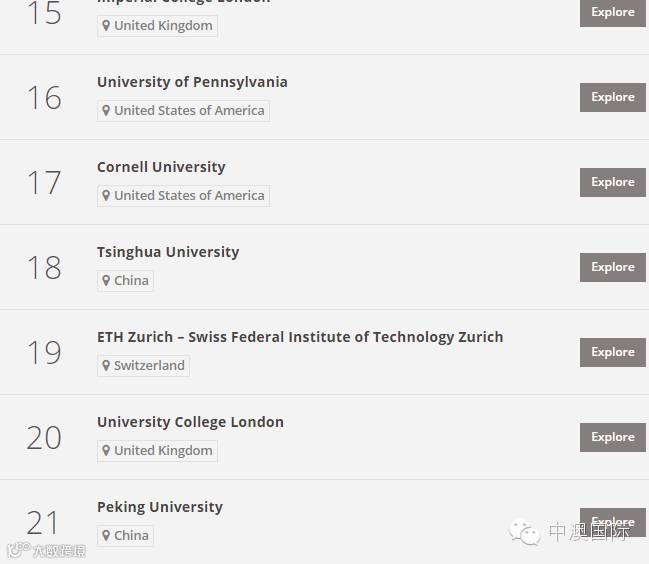The image size is (649, 564).
Task: Click the location pin icon for University of Pennsylvania
Action: click(106, 110)
